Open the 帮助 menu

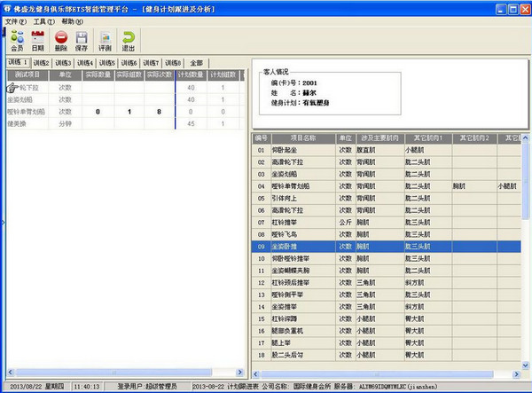(72, 21)
